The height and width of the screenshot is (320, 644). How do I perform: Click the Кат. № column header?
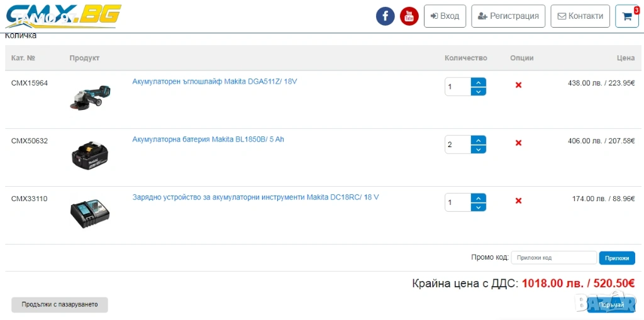pos(23,58)
